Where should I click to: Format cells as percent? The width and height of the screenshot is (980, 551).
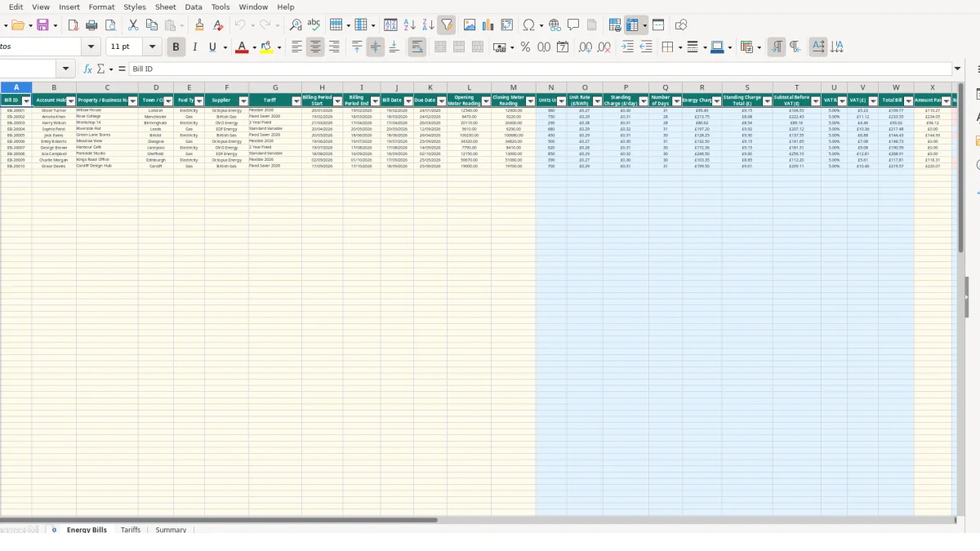525,47
